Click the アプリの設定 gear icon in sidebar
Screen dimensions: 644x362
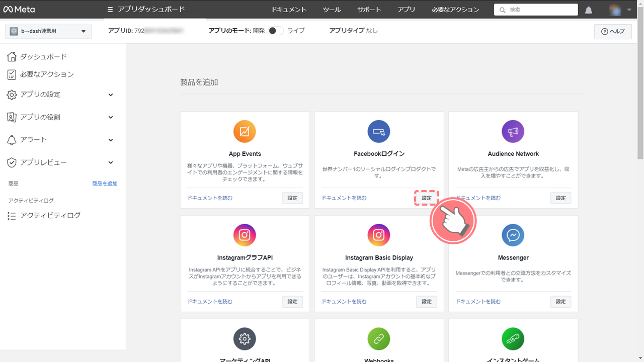coord(12,95)
